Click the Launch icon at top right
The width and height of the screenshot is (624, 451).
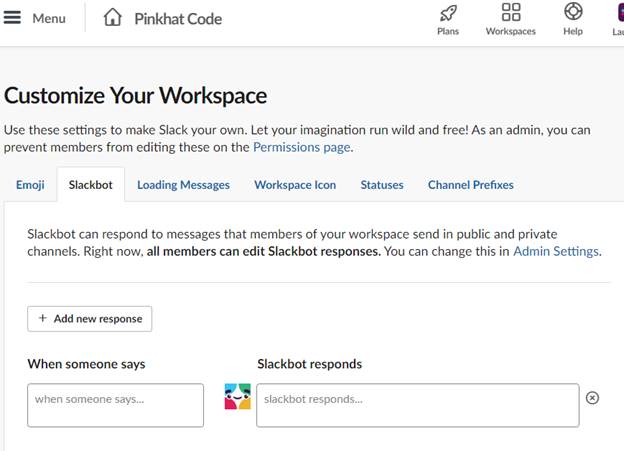620,12
